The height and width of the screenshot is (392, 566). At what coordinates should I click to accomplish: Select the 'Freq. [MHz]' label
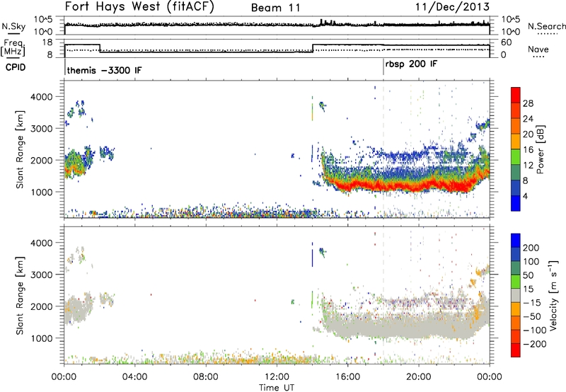coord(14,48)
